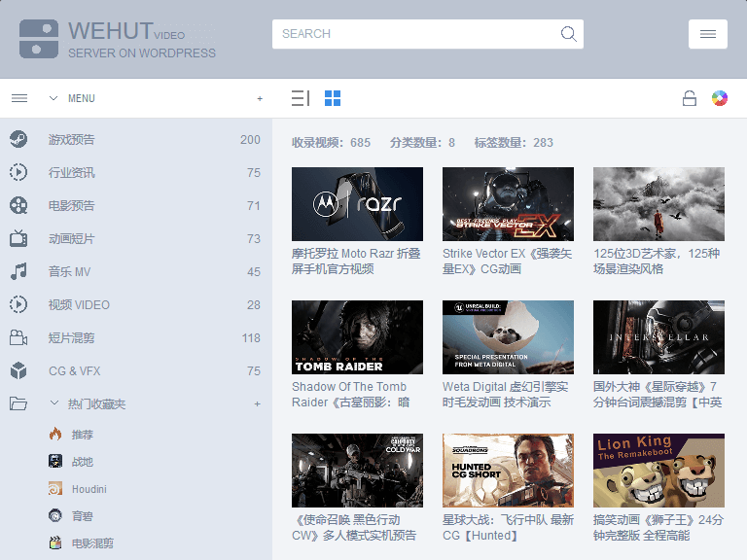This screenshot has width=747, height=560.
Task: Click the plus sign next to 热门收藏夹
Action: pyautogui.click(x=257, y=403)
